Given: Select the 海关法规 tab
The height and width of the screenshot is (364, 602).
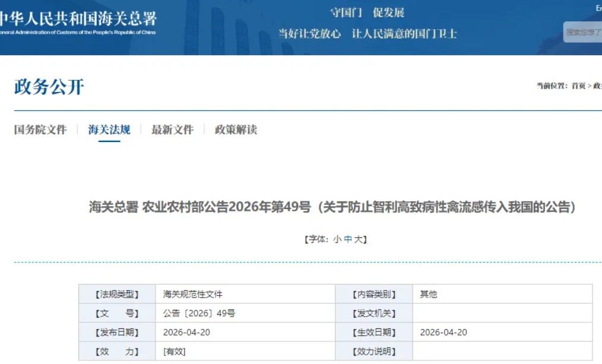Looking at the screenshot, I should pos(109,129).
